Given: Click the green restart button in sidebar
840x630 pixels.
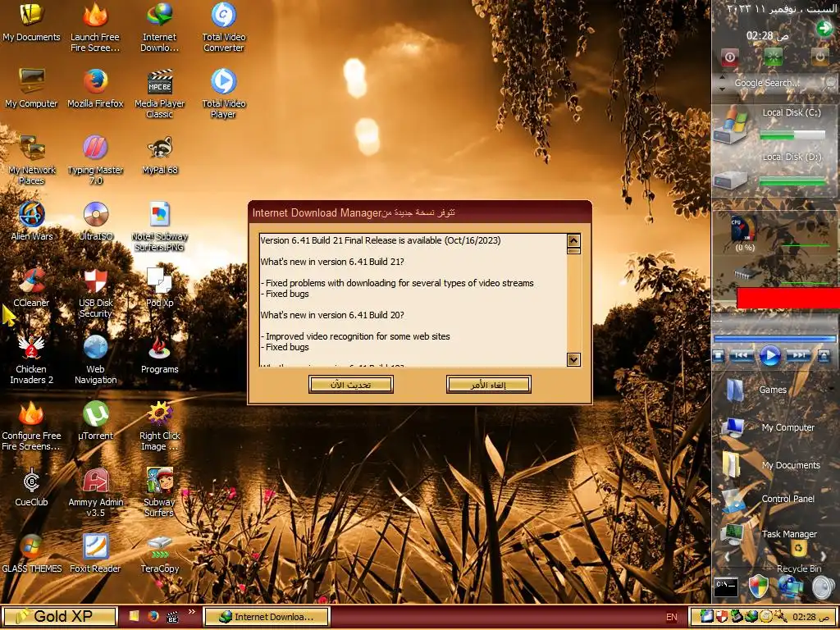Looking at the screenshot, I should coord(773,57).
